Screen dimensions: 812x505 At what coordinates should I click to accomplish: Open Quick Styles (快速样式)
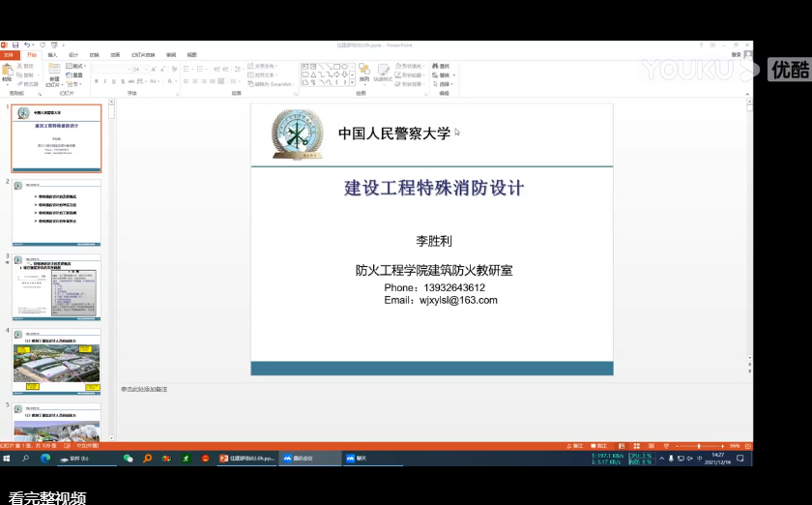[x=383, y=74]
